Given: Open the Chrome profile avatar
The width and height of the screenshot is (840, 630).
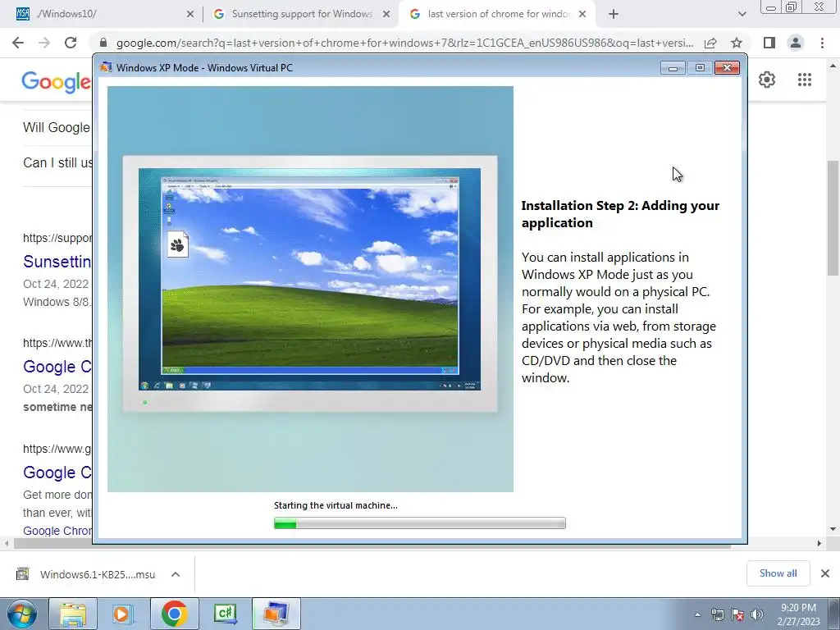Looking at the screenshot, I should [796, 43].
